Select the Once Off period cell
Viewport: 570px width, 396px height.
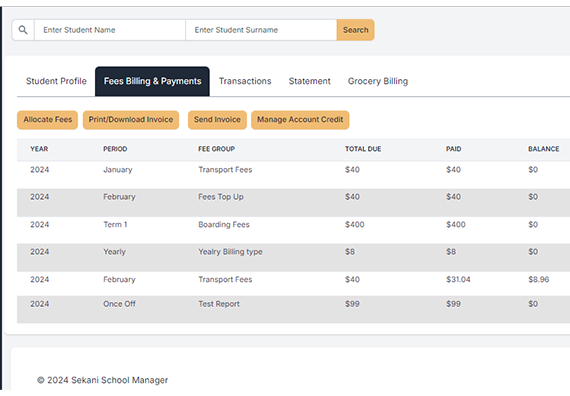119,304
